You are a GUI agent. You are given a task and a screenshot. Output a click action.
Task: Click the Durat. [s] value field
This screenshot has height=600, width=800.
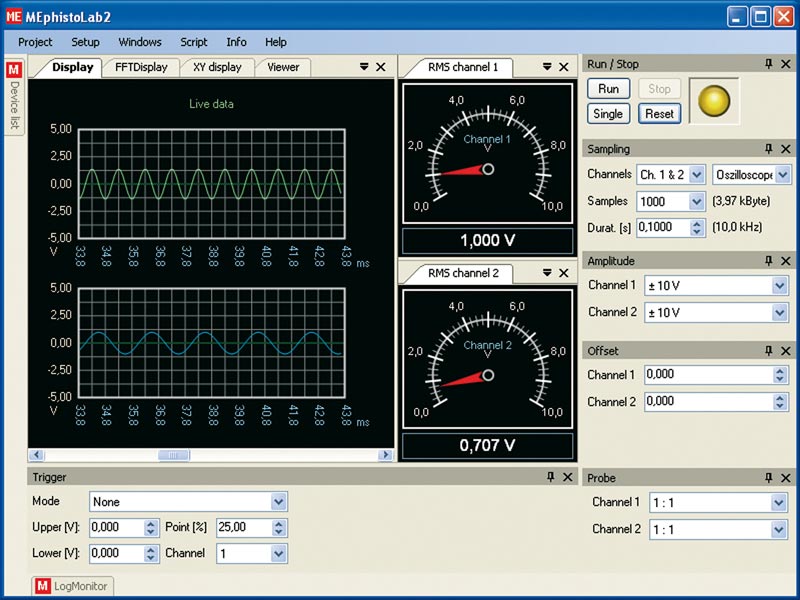pos(663,228)
